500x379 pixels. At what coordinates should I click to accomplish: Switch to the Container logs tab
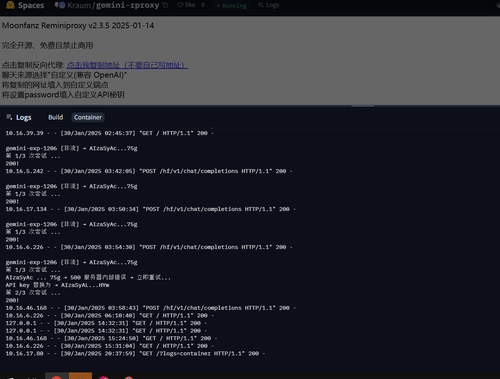point(88,117)
